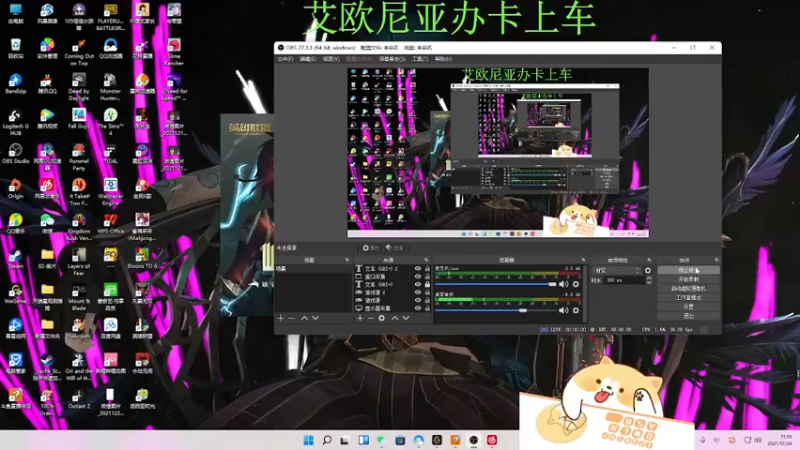Move source up with arrow in Sources panel

(x=394, y=318)
